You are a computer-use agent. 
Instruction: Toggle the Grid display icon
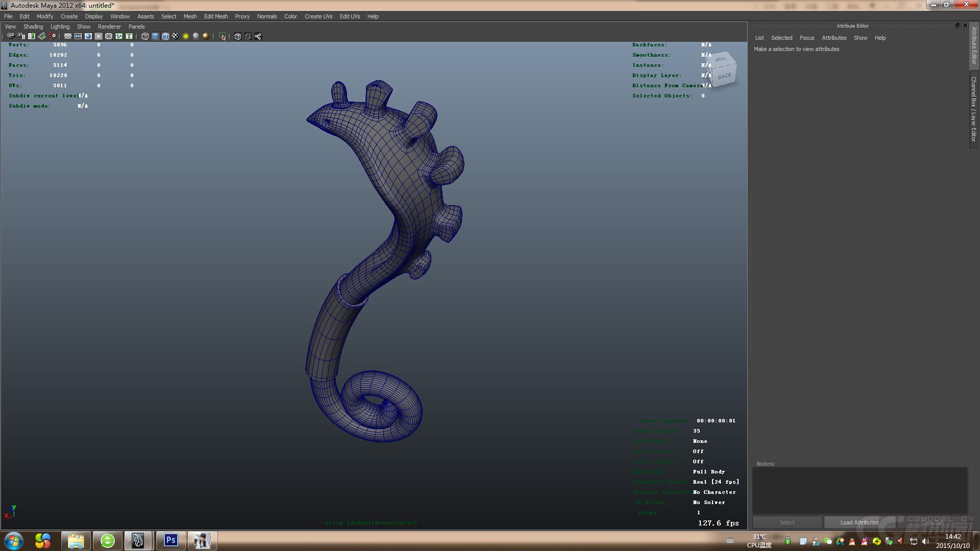coord(68,36)
